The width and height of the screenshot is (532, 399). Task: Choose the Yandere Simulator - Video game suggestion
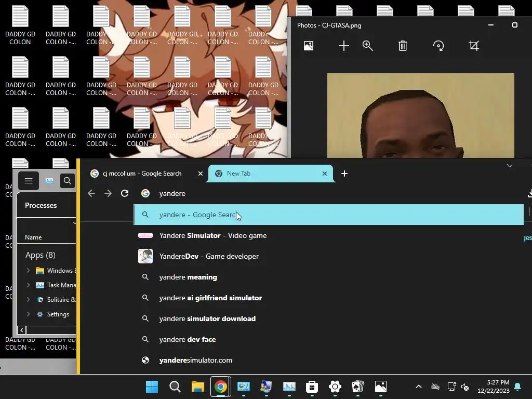328,235
